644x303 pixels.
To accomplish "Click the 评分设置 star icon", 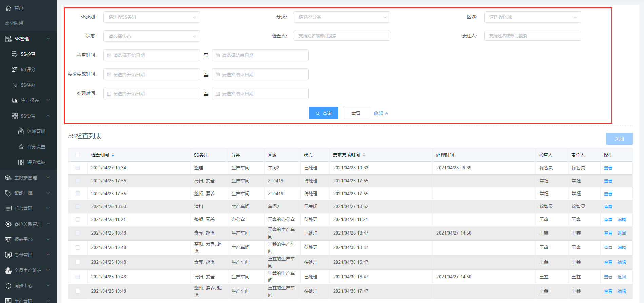I will (x=21, y=147).
